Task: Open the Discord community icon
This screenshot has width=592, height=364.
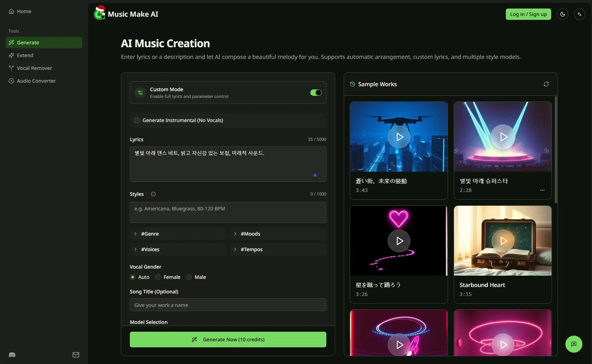Action: 12,355
